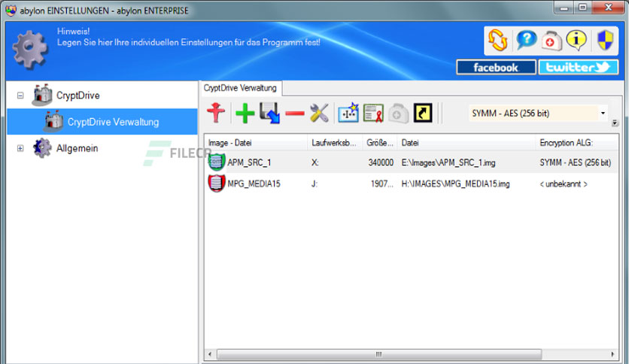
Task: Click the greyed-out medical kit toolbar icon
Action: tap(398, 114)
